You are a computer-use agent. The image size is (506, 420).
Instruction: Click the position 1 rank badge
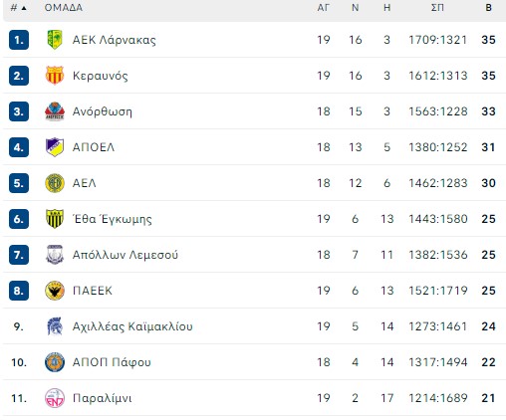19,40
